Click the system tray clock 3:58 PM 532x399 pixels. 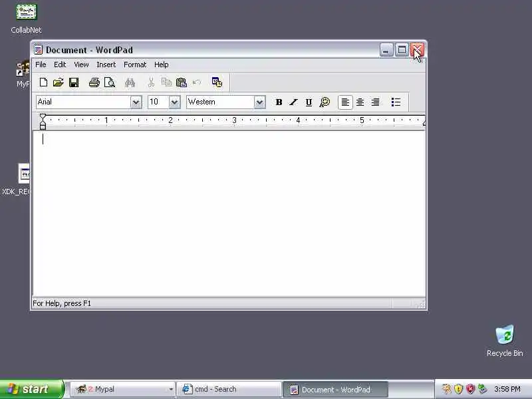tap(507, 389)
